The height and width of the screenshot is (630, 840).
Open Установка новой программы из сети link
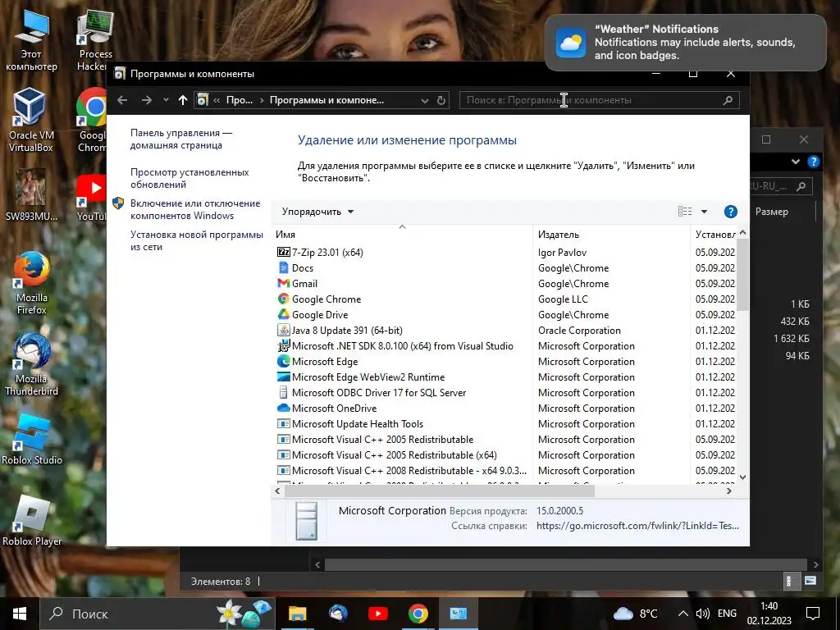(197, 240)
